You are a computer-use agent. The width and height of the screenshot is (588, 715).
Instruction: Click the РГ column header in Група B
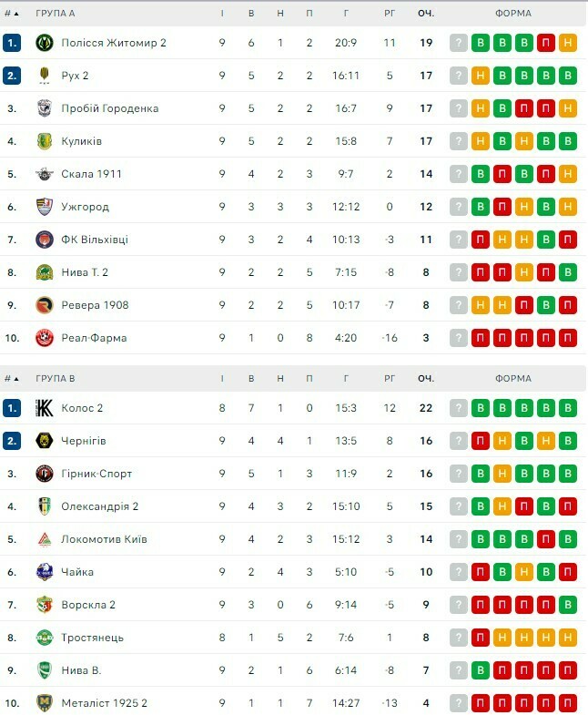pos(390,379)
